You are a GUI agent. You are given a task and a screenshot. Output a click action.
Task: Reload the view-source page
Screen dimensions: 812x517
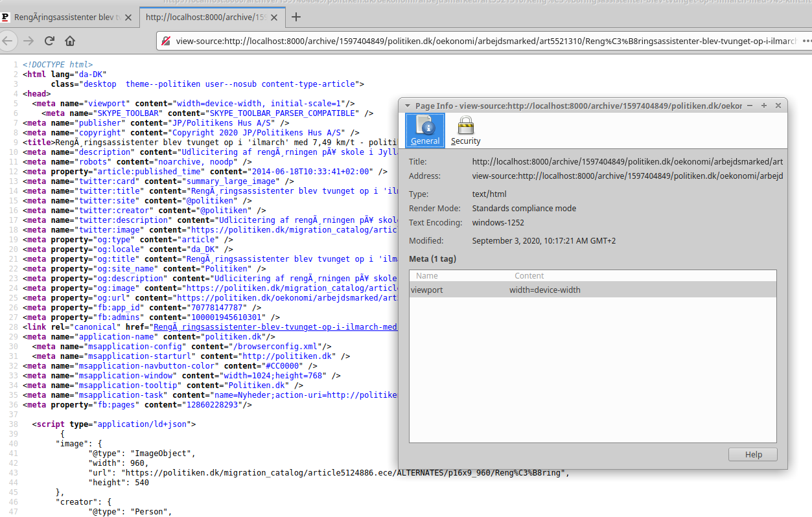pos(49,41)
